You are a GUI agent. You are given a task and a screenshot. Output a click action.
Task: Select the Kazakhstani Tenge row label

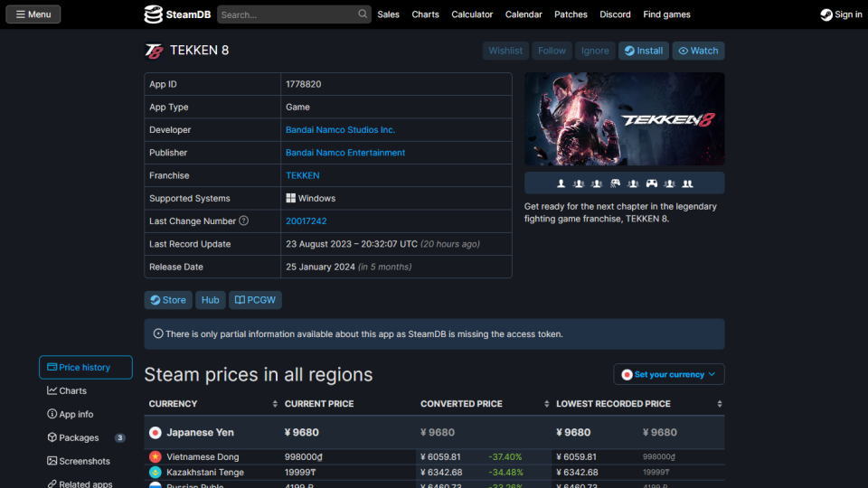click(205, 473)
